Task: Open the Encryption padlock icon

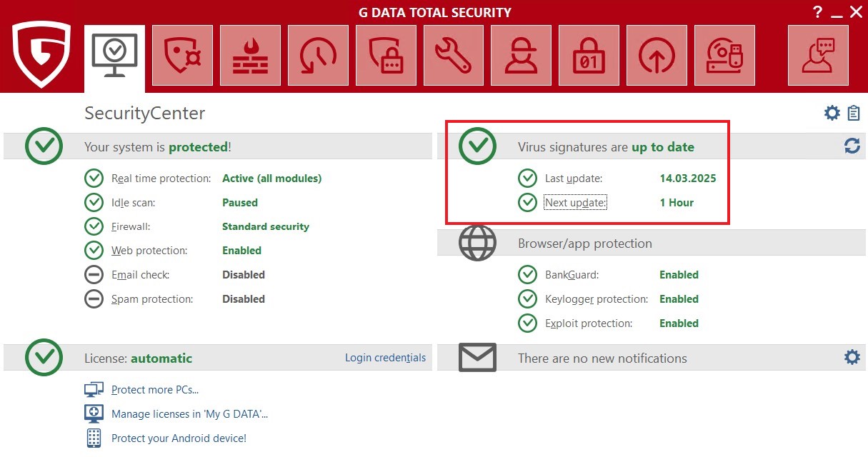Action: pos(589,56)
